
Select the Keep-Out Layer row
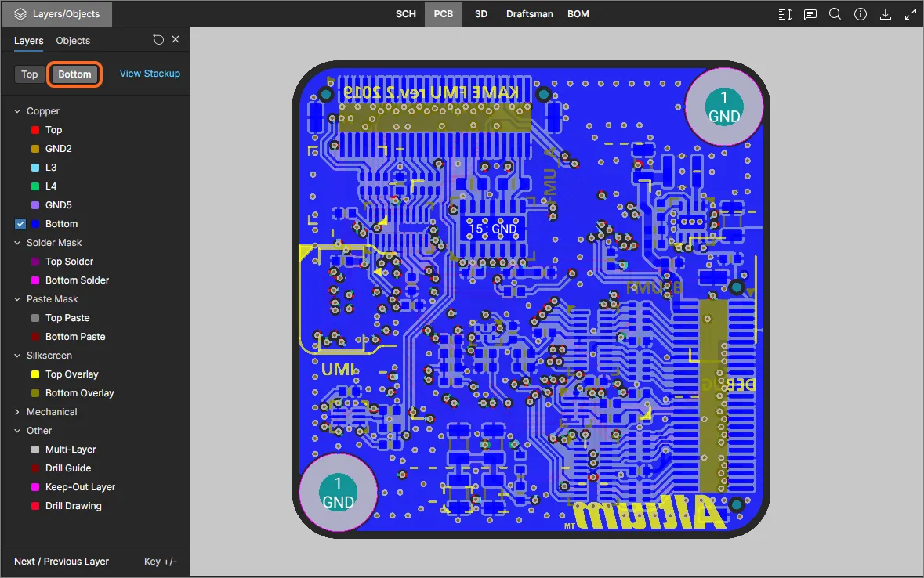tap(95, 487)
